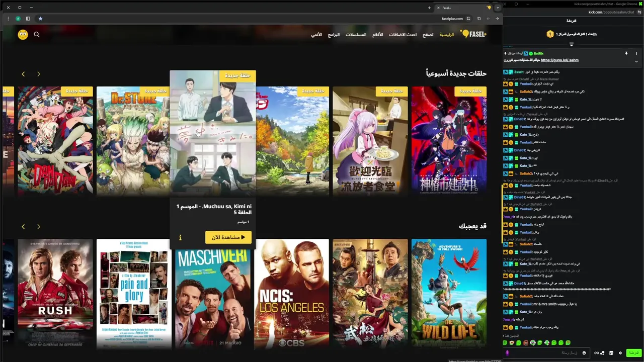
Task: Close the Fasel+ browser tab
Action: pos(438,8)
